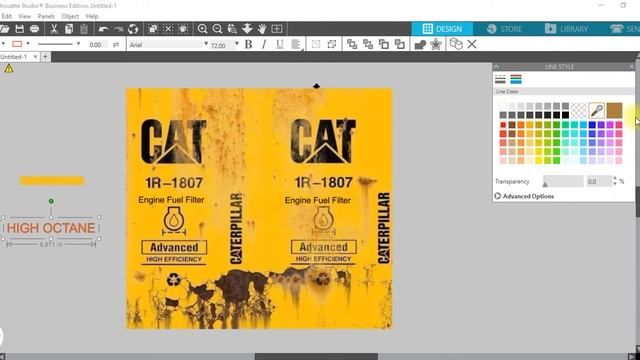Click the Zoom In magnifier
Viewport: 640px width, 360px height.
[x=202, y=29]
